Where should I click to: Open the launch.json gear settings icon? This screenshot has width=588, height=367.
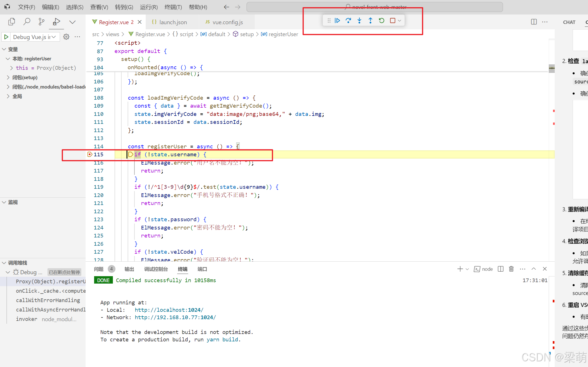(66, 37)
